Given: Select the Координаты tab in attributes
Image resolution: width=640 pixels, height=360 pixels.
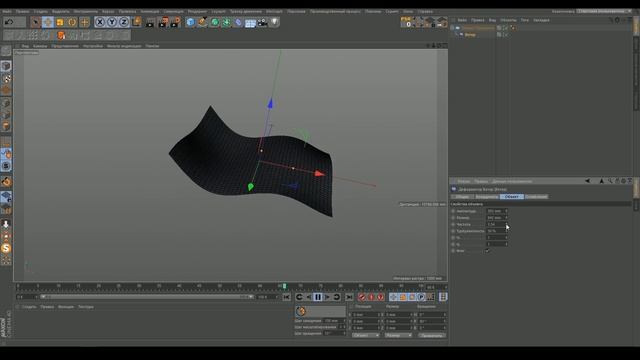Looking at the screenshot, I should click(x=487, y=197).
